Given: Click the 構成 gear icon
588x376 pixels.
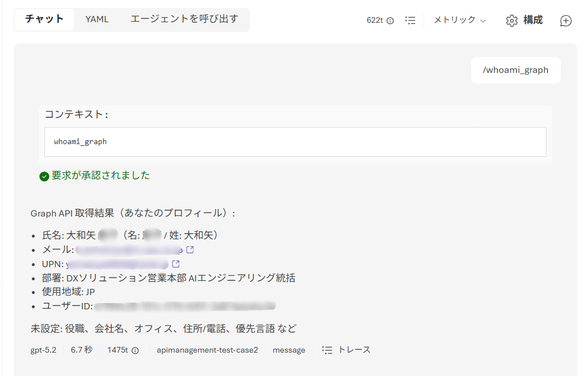Looking at the screenshot, I should [x=512, y=21].
